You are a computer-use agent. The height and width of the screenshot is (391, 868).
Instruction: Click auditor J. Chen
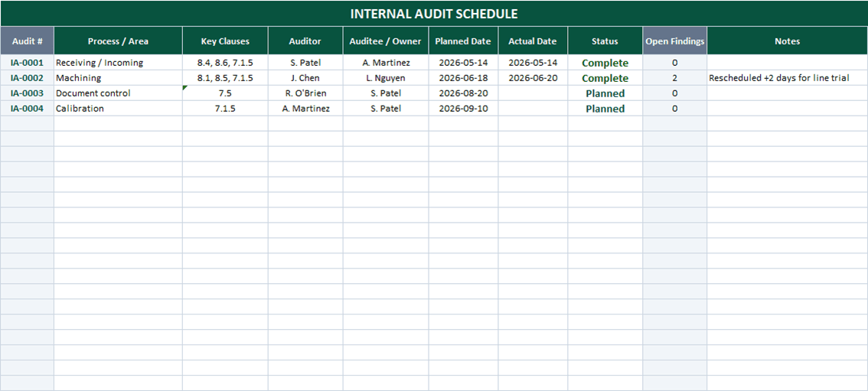tap(305, 78)
